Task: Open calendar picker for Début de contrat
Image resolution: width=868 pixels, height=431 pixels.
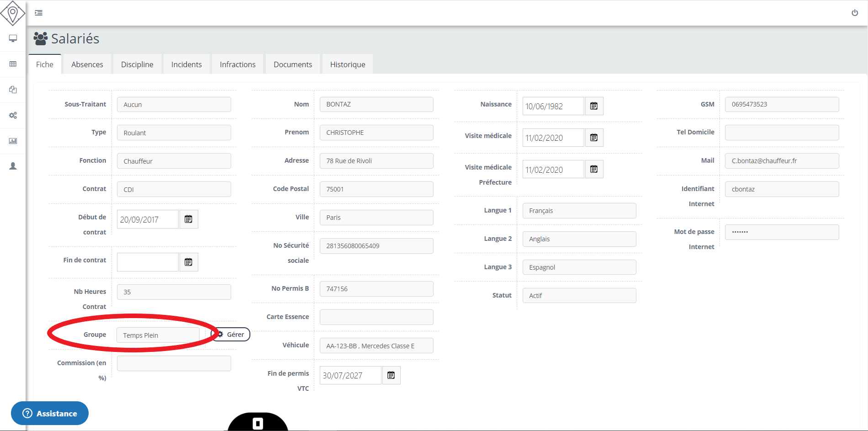Action: click(x=188, y=219)
